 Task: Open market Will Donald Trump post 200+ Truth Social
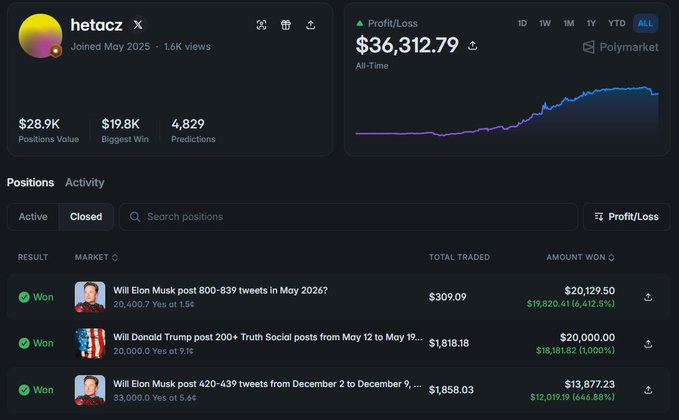coord(268,337)
